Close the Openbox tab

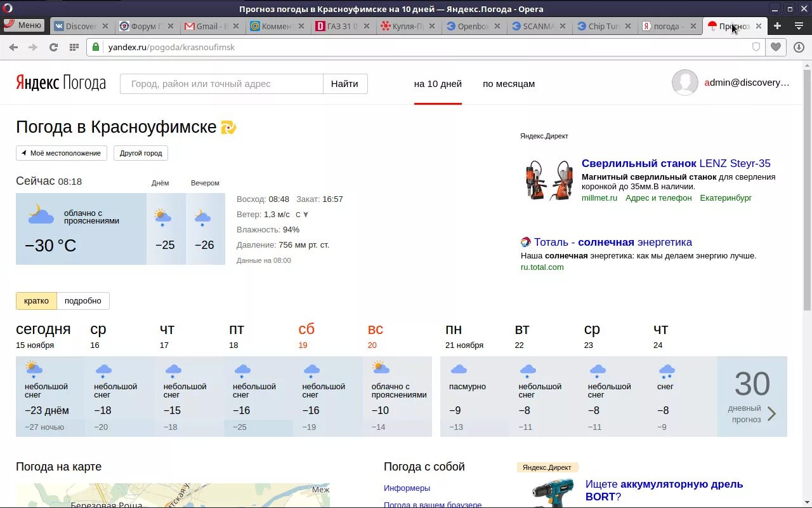[497, 26]
